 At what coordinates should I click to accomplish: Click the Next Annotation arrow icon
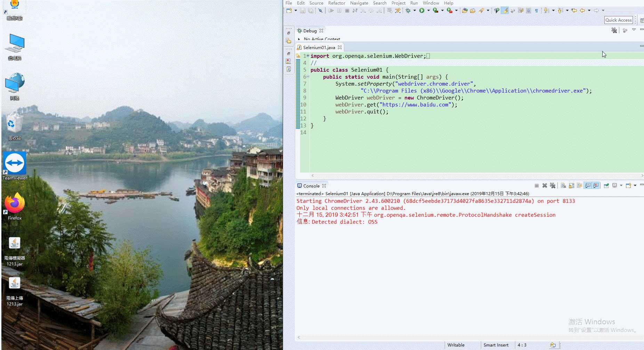click(546, 10)
